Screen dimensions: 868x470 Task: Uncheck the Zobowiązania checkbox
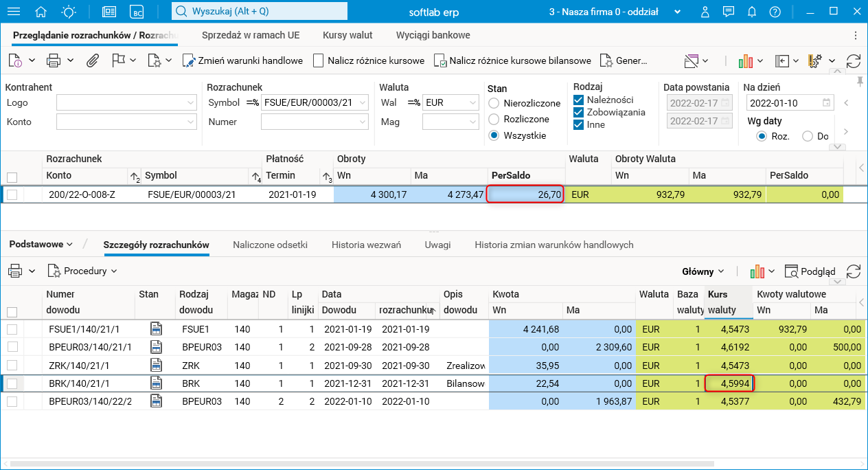[578, 112]
